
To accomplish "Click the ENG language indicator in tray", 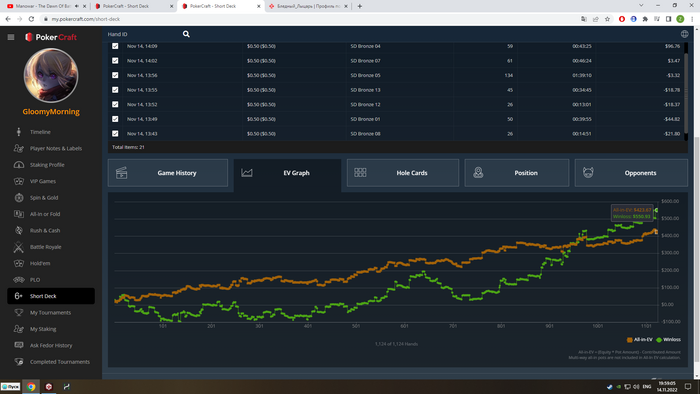I will click(x=646, y=386).
